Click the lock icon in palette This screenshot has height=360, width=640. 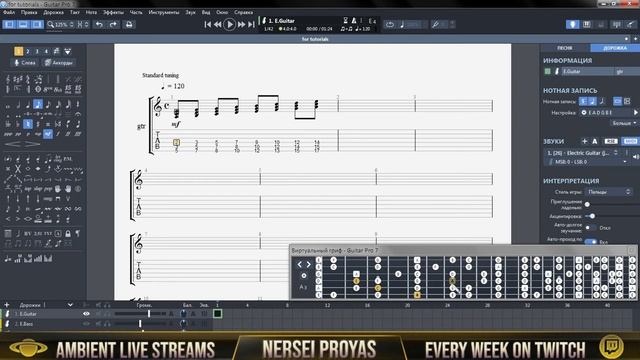click(68, 233)
